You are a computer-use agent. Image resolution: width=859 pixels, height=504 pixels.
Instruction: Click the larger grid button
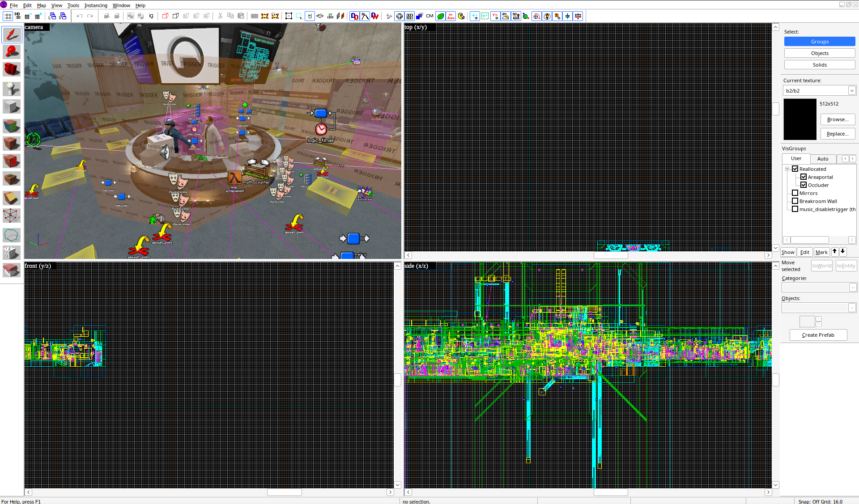(x=38, y=16)
